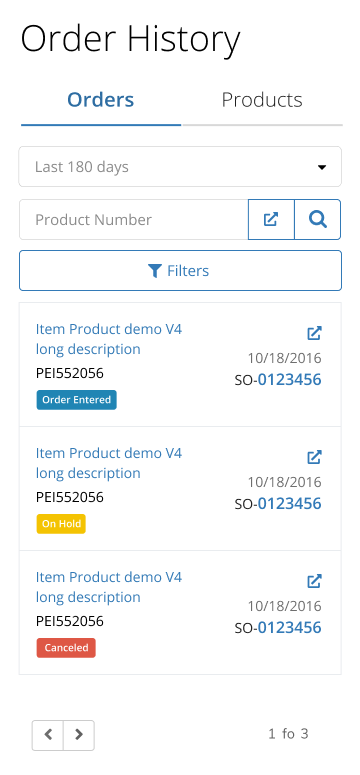The image size is (360, 775).
Task: Go to next page with right chevron
Action: coord(79,735)
